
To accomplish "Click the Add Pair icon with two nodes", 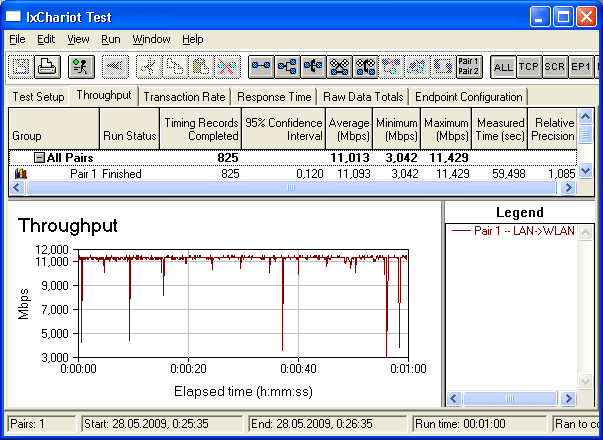I will pyautogui.click(x=261, y=67).
